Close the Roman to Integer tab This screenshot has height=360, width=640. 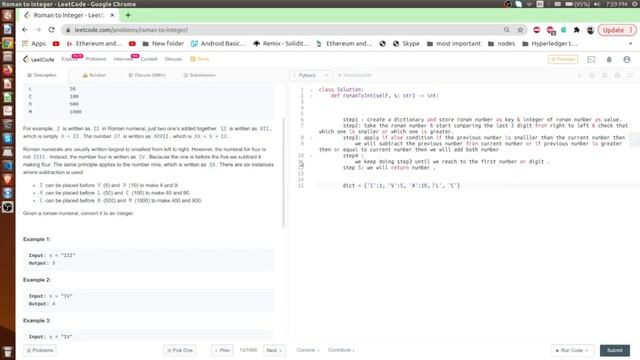click(x=112, y=15)
